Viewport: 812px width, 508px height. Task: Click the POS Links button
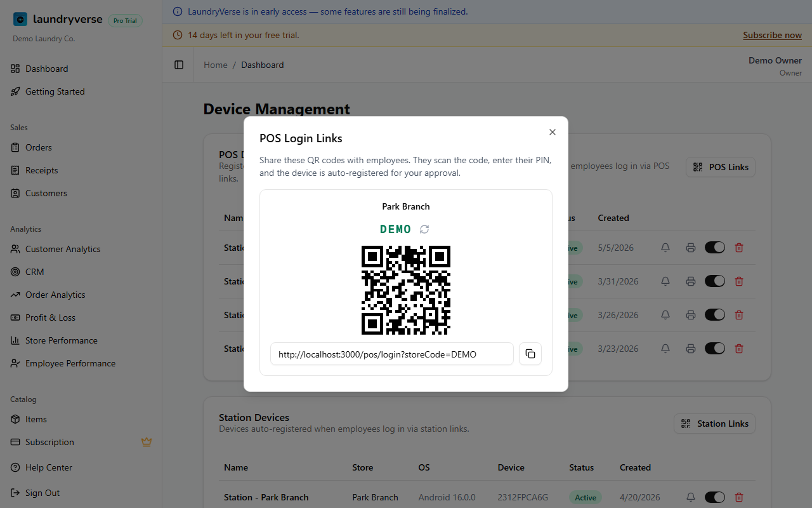click(x=721, y=167)
